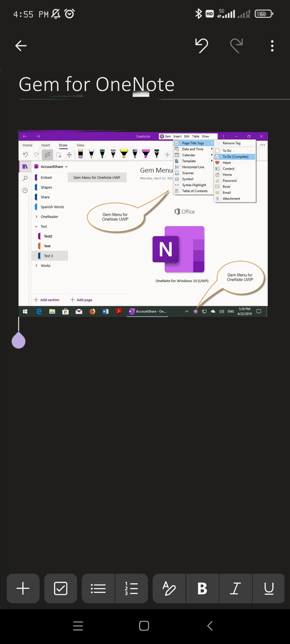Click recent notes clock in embedded sidebar
This screenshot has height=644, width=290.
[x=25, y=191]
